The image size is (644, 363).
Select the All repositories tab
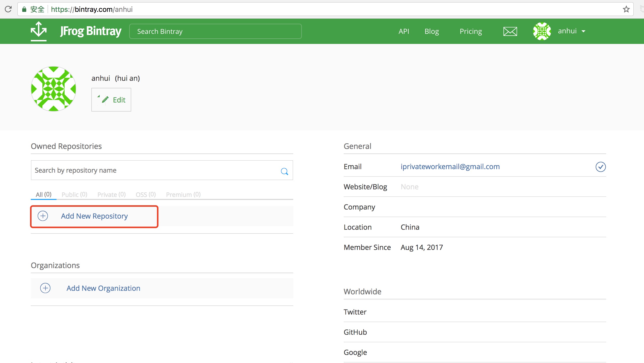click(x=43, y=194)
